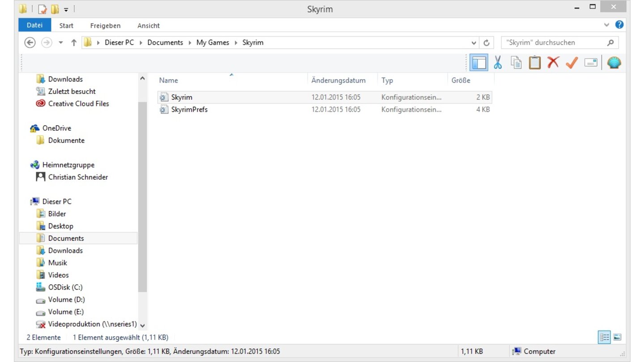This screenshot has height=362, width=644.
Task: Click the sidebar scroll-down arrow
Action: [143, 325]
